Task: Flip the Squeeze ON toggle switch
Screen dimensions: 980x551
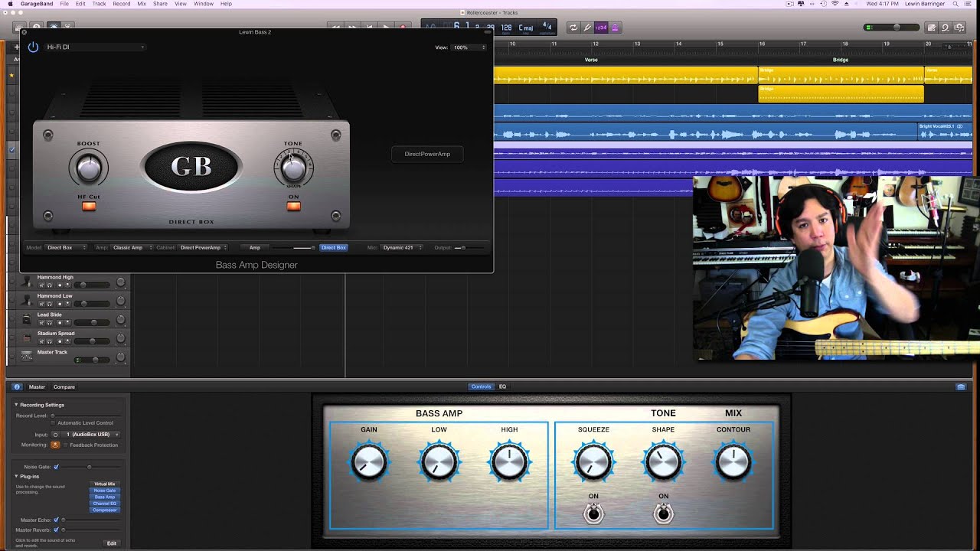Action: pos(593,514)
